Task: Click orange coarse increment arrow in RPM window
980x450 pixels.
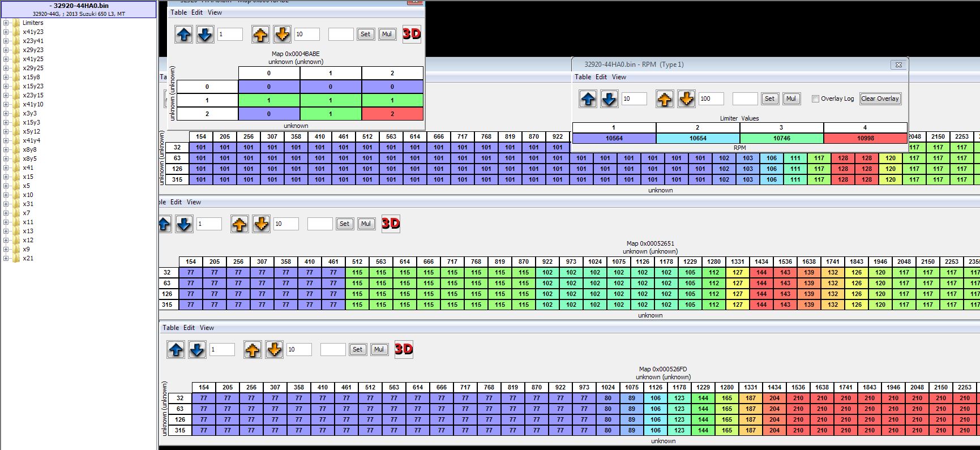Action: click(x=664, y=99)
